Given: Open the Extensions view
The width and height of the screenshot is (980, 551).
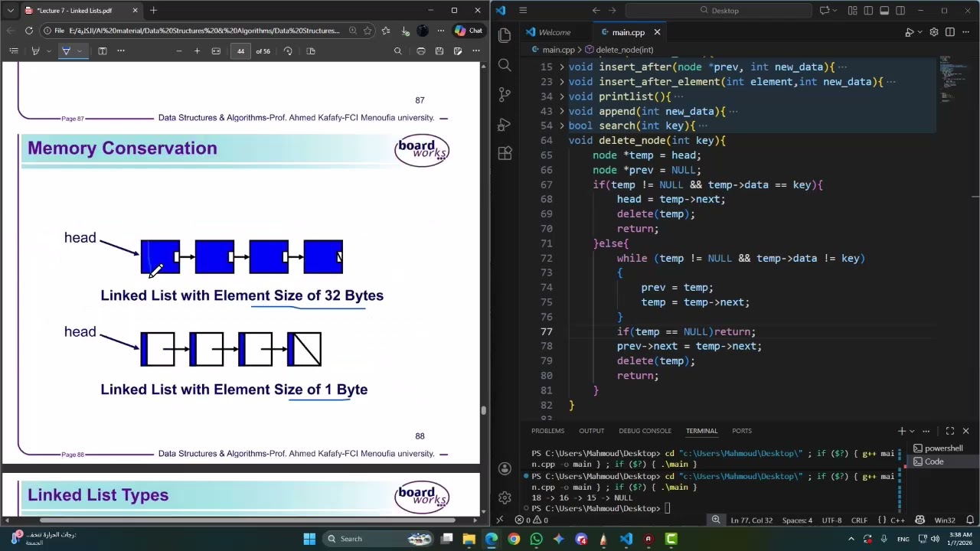Looking at the screenshot, I should pos(505,153).
